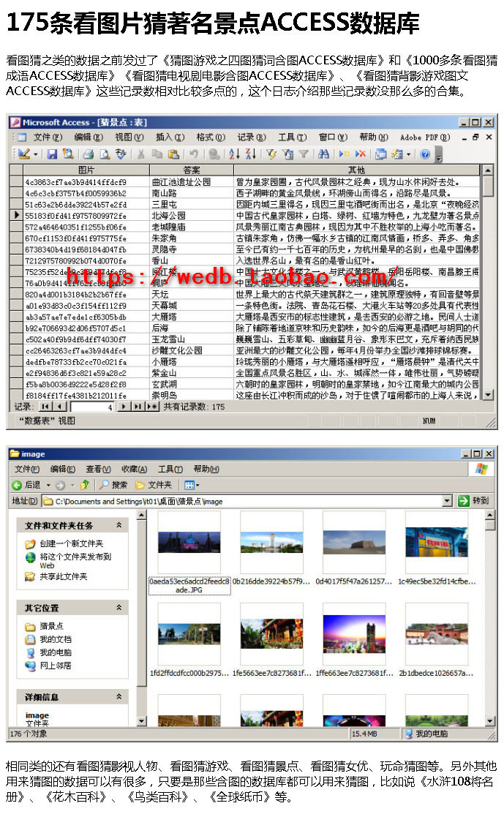This screenshot has height=825, width=504.
Task: Sort ascending with the A-Z icon
Action: [x=234, y=154]
